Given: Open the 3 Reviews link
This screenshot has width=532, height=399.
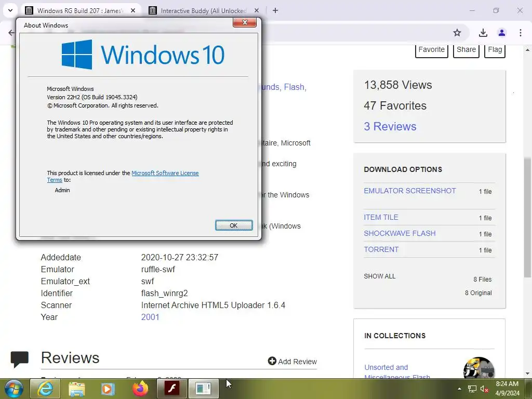Looking at the screenshot, I should pos(390,126).
